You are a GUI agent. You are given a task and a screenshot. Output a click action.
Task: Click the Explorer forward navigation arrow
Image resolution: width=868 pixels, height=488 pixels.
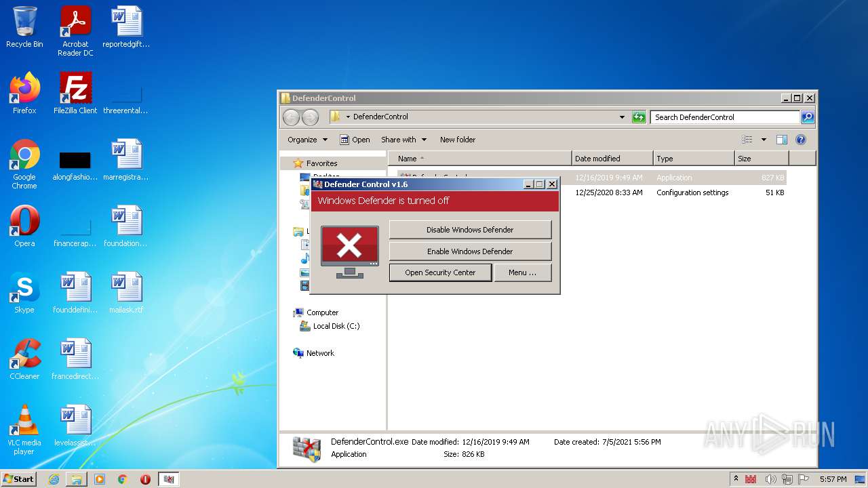coord(310,117)
